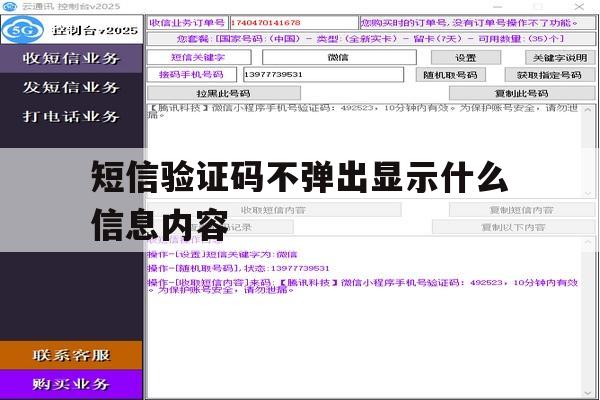The image size is (600, 400).
Task: Click the 短信关键字 keyword field showing 微信
Action: tap(339, 57)
